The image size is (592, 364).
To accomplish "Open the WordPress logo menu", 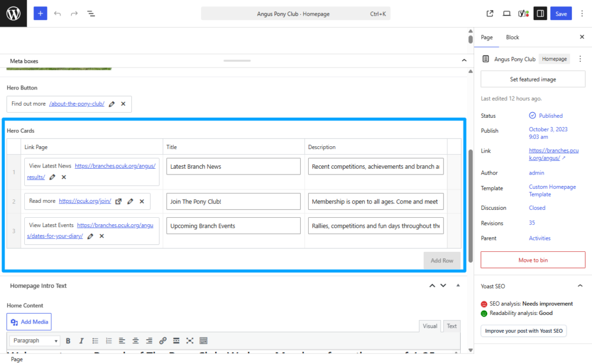I will click(13, 14).
